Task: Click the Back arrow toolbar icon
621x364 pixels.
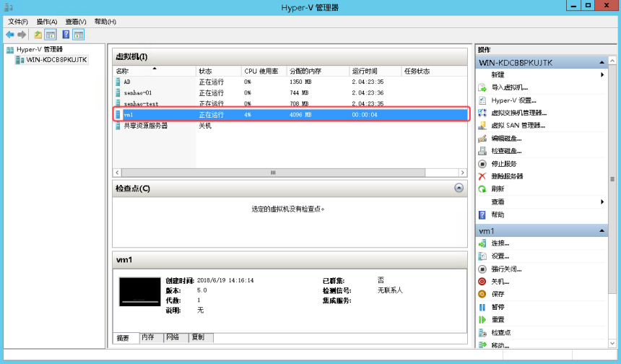Action: coord(10,35)
